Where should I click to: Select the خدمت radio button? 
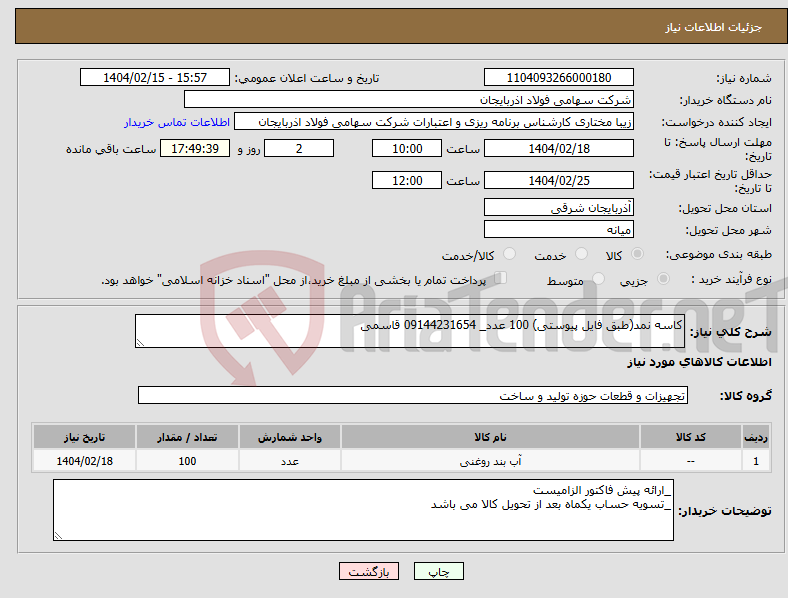pos(581,254)
